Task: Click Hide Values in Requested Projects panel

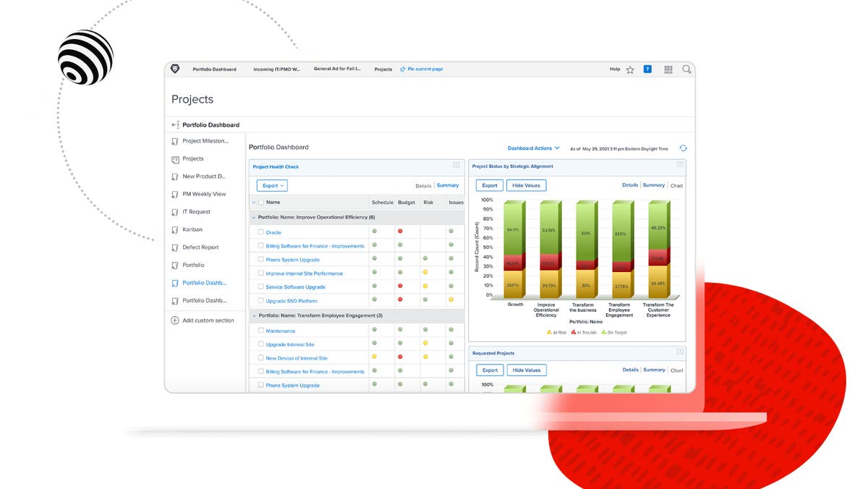Action: 527,370
